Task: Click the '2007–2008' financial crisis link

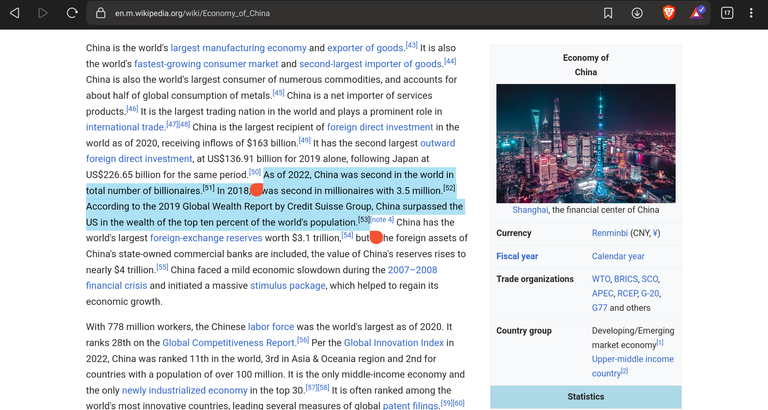Action: pyautogui.click(x=412, y=270)
